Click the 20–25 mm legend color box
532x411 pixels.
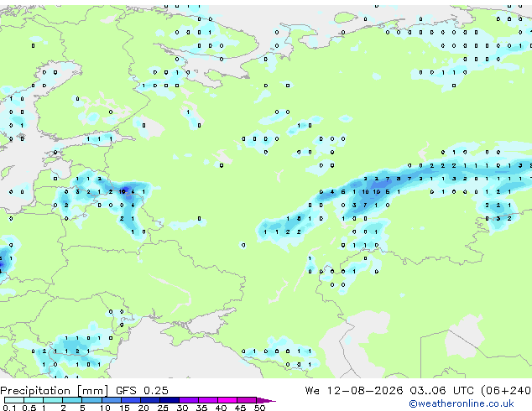149,400
